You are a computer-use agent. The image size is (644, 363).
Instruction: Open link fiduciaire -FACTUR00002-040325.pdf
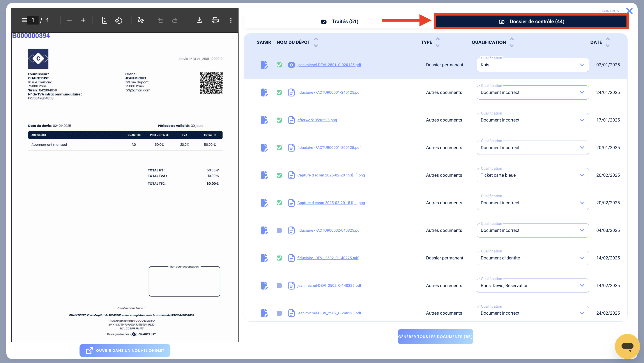[329, 230]
